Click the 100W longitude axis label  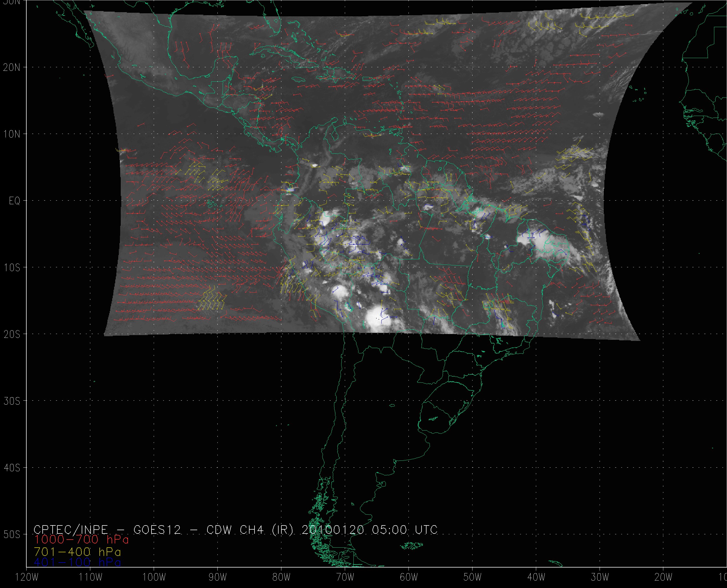pyautogui.click(x=154, y=577)
